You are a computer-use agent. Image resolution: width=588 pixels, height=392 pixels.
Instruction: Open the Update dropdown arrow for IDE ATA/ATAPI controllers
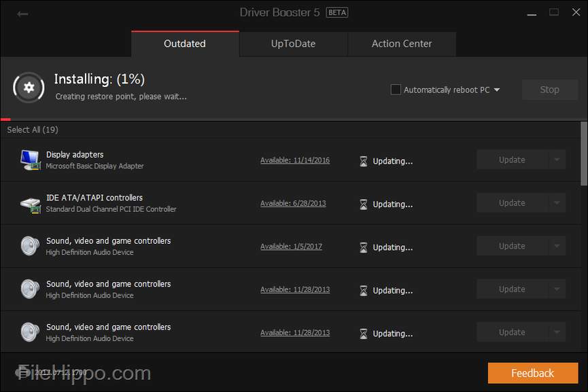coord(557,202)
